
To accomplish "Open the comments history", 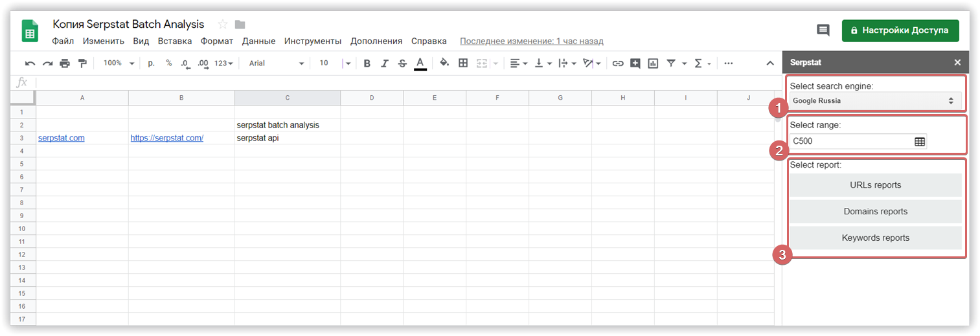I will (823, 30).
